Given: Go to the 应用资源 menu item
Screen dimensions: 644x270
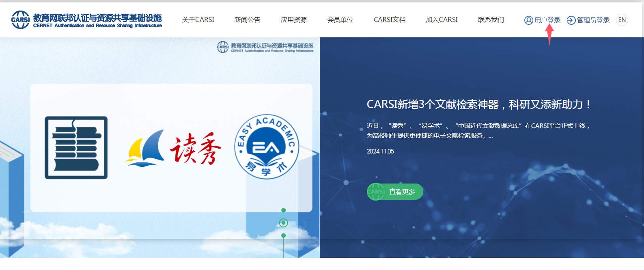Looking at the screenshot, I should [294, 20].
